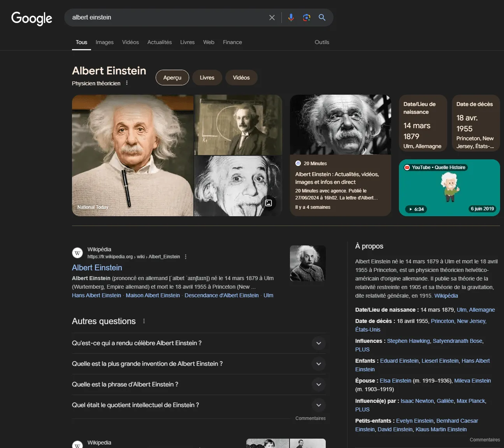Select the Livres chip under Albert Einstein

(207, 78)
